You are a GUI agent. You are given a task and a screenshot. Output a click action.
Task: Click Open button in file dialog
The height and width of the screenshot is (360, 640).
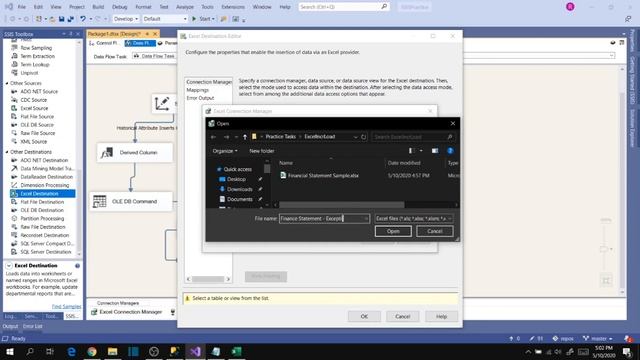[393, 231]
